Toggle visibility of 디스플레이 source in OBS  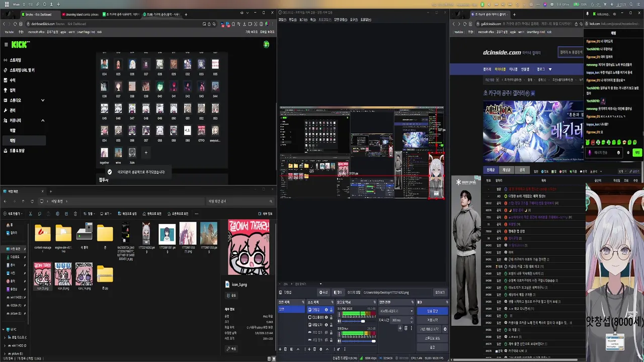[x=326, y=317]
